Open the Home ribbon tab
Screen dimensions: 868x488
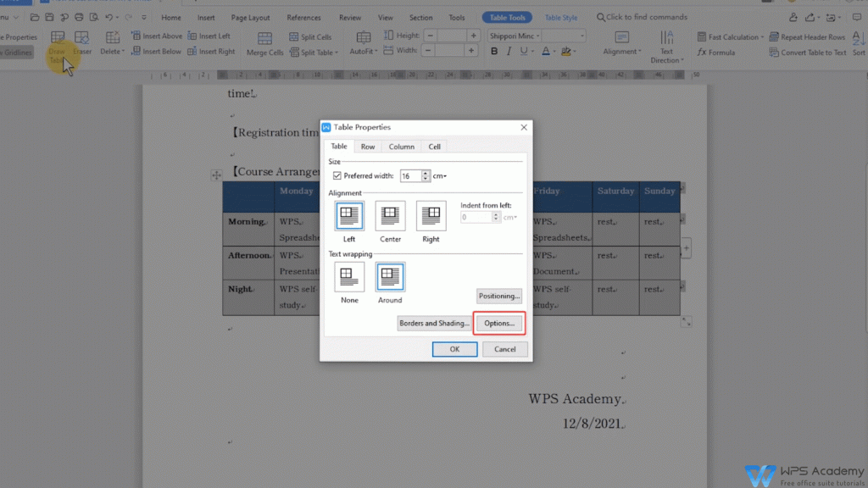(x=171, y=18)
